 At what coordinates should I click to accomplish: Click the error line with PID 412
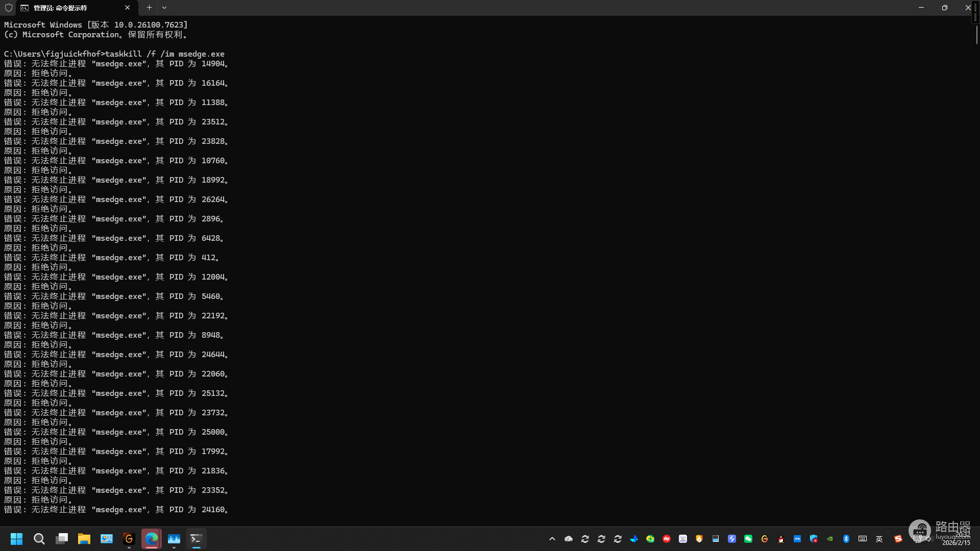(112, 258)
